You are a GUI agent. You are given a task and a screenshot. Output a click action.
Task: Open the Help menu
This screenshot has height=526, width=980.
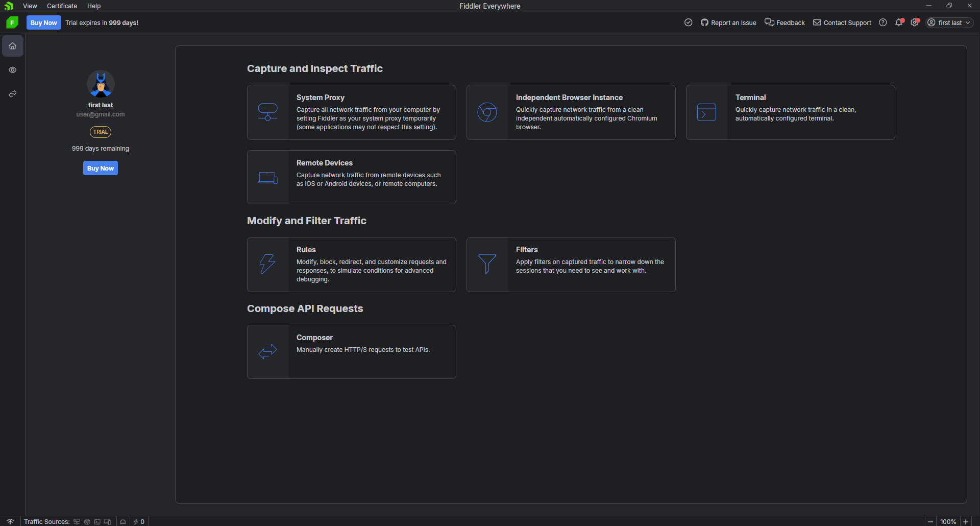pos(94,6)
